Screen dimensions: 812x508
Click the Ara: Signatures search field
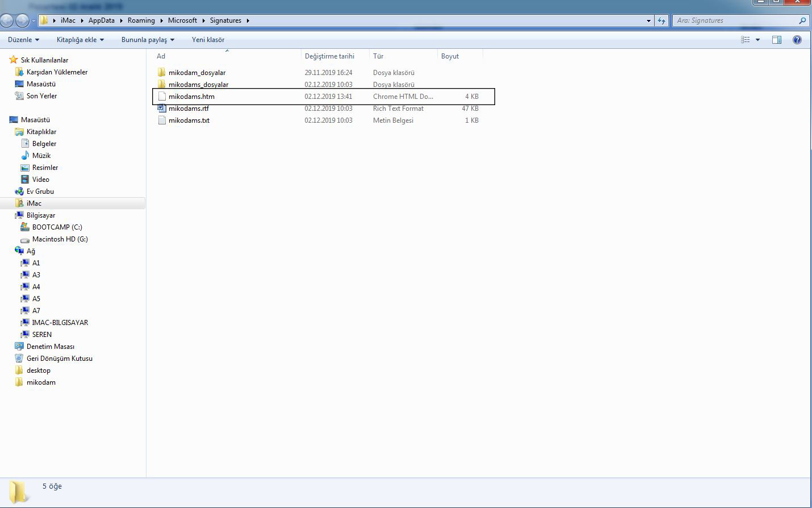click(x=735, y=20)
